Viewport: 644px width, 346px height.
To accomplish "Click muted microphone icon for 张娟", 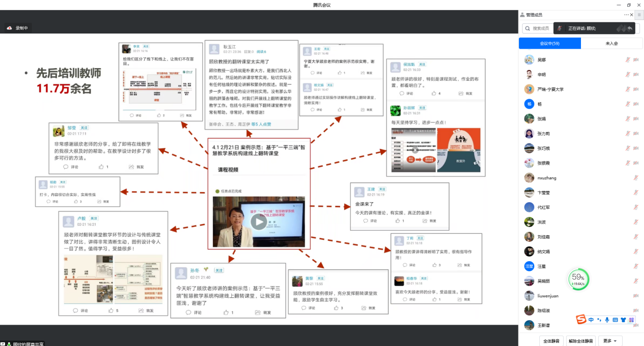I will coord(628,119).
